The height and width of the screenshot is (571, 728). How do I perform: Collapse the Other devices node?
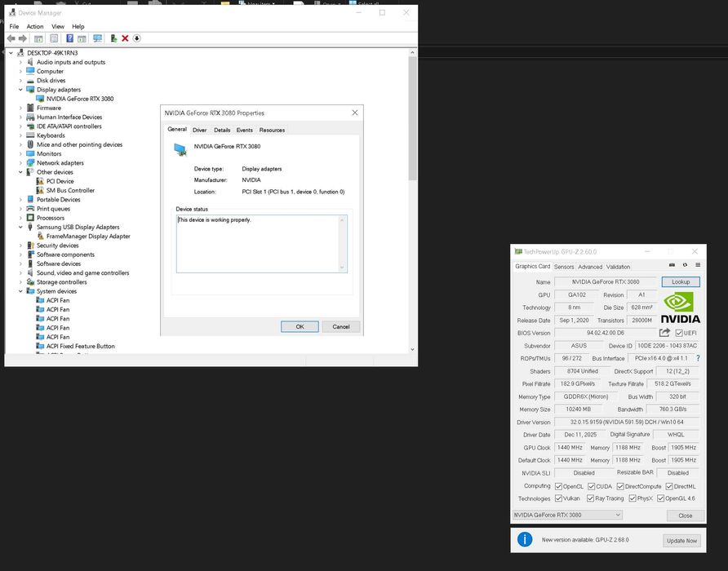pos(20,172)
